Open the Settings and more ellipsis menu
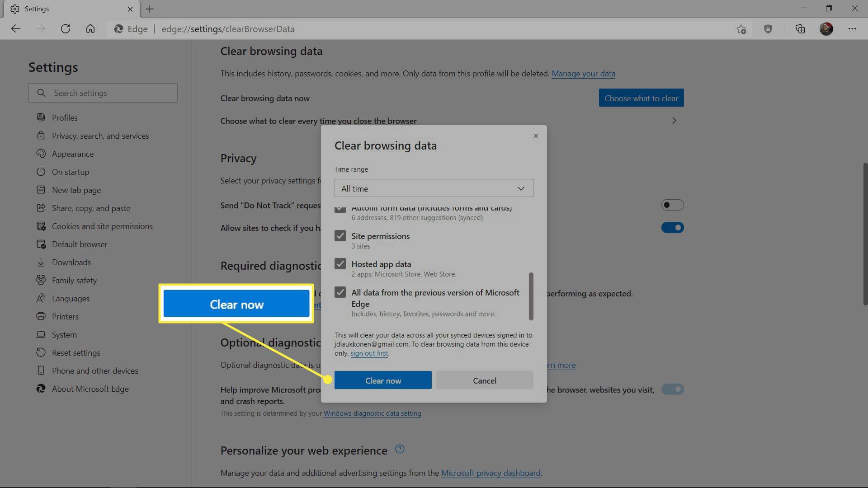This screenshot has width=868, height=488. pyautogui.click(x=852, y=29)
